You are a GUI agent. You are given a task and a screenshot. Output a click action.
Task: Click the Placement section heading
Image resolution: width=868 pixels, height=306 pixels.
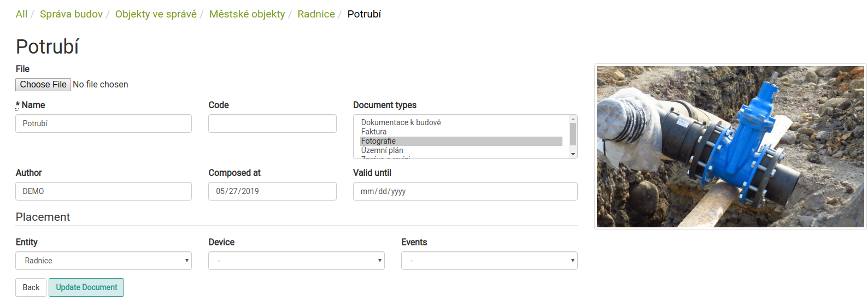pos(43,217)
